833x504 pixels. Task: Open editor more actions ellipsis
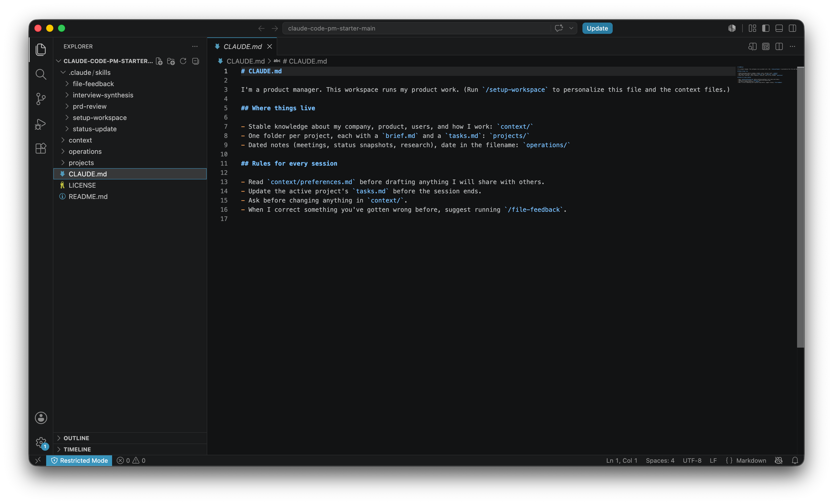click(792, 47)
